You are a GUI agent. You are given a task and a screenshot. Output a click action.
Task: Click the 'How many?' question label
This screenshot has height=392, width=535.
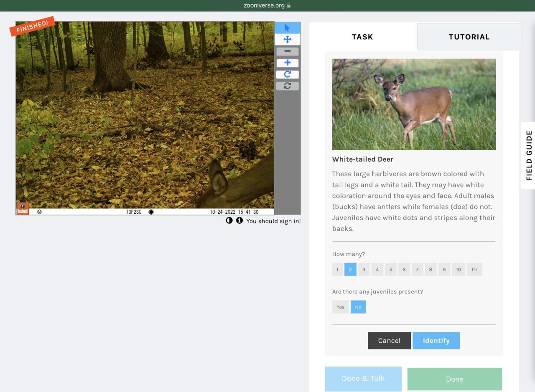click(x=349, y=254)
